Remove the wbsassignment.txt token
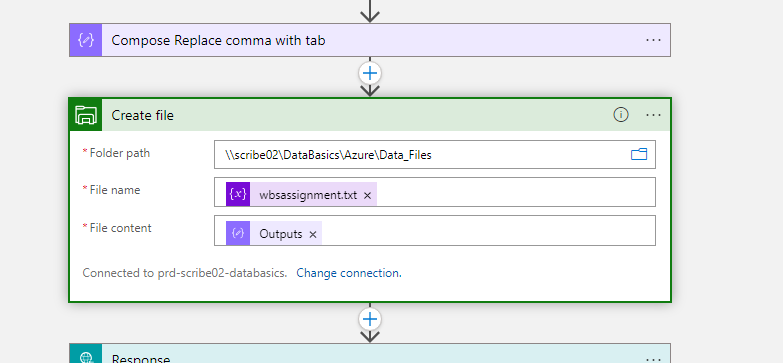783x363 pixels. 367,195
